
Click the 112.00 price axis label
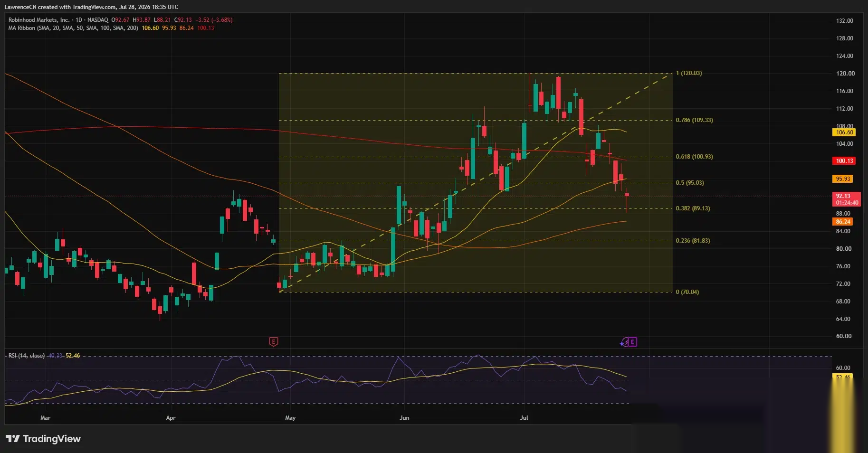[844, 109]
